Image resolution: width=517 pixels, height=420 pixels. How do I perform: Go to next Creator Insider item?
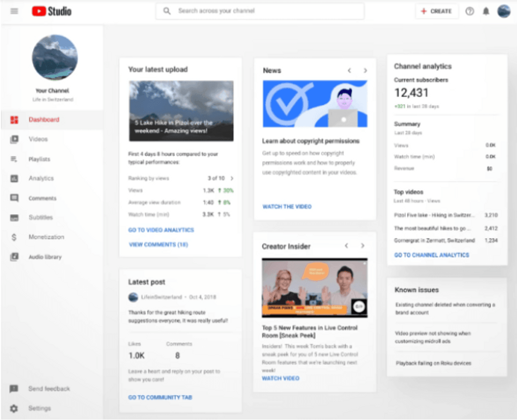[x=363, y=246]
